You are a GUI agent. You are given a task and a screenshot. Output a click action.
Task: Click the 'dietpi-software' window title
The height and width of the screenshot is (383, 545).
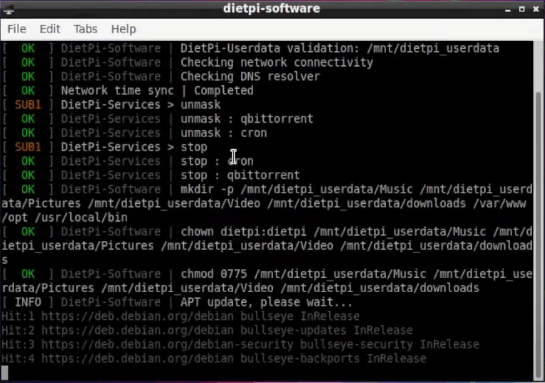point(271,8)
